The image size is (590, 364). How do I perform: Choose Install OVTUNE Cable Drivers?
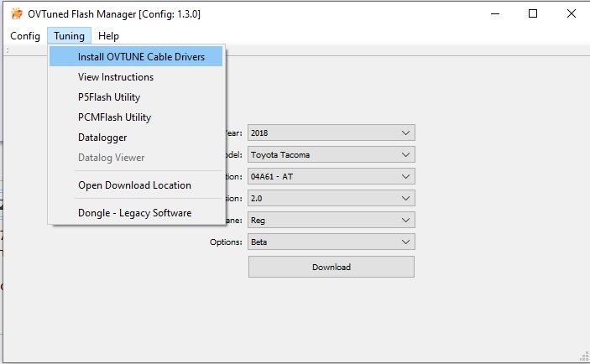coord(136,57)
